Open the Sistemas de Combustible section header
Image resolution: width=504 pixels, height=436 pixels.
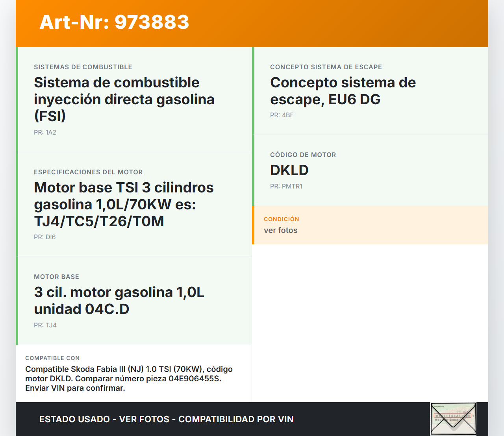(83, 67)
